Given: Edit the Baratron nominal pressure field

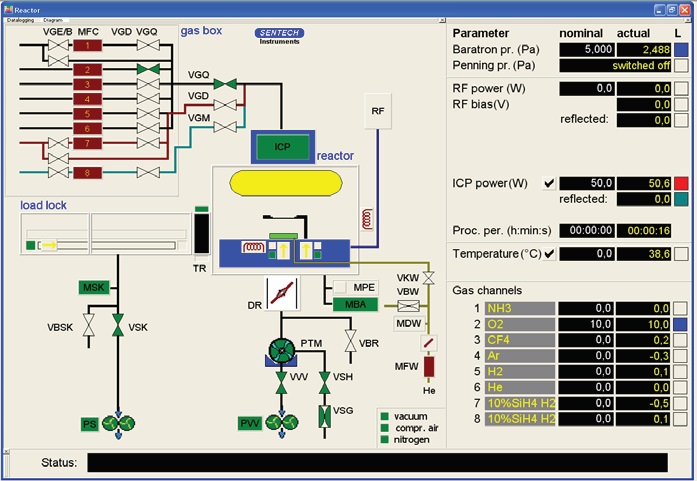Looking at the screenshot, I should [x=587, y=49].
